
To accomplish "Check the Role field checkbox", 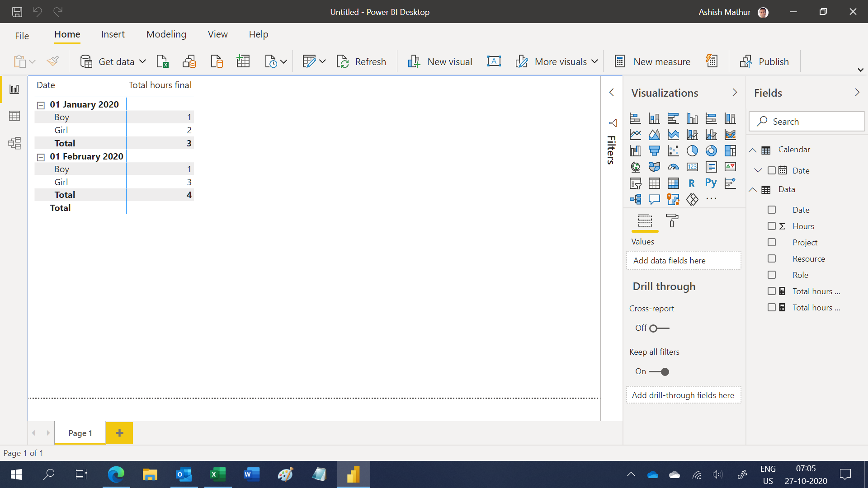I will point(772,275).
